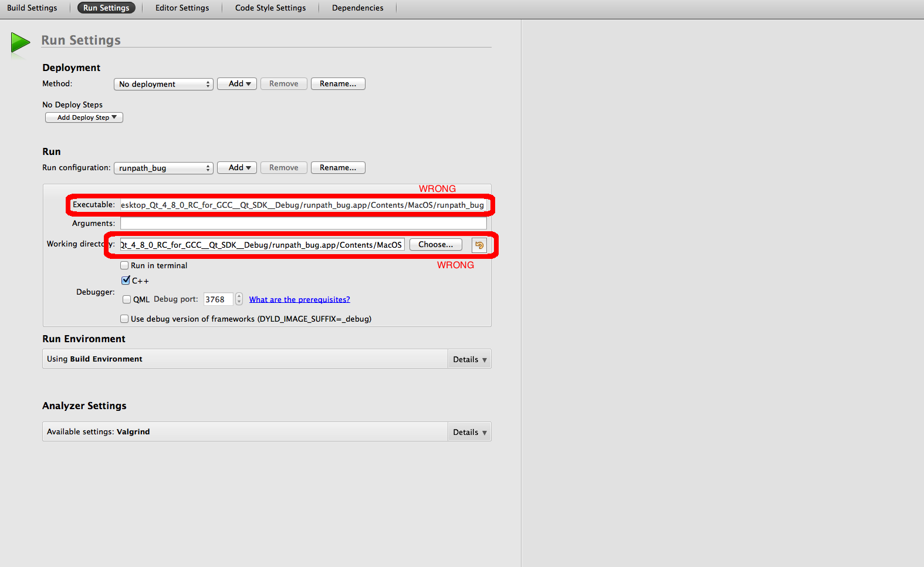Viewport: 924px width, 567px height.
Task: Open the deployment Method dropdown
Action: click(x=163, y=84)
